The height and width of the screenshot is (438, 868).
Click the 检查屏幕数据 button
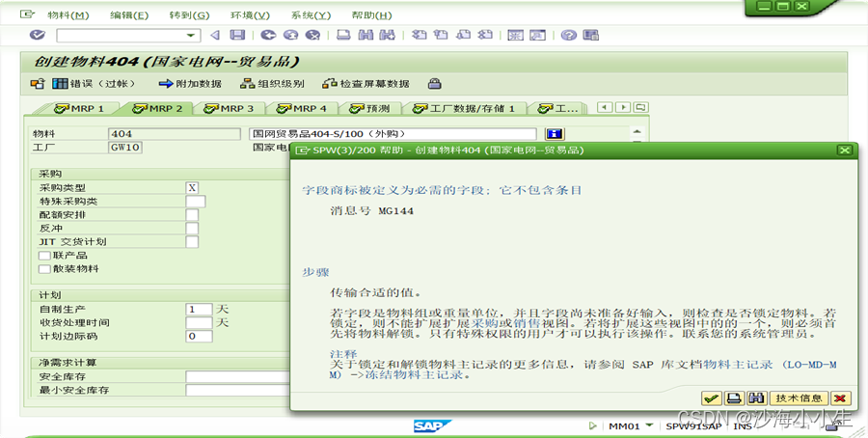366,84
